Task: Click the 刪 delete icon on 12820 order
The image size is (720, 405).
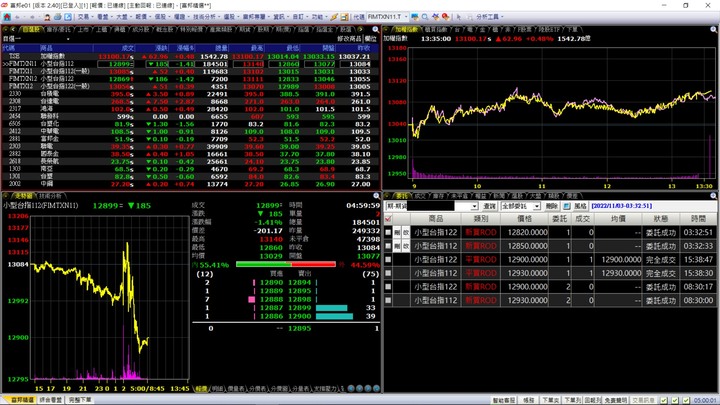Action: 397,232
